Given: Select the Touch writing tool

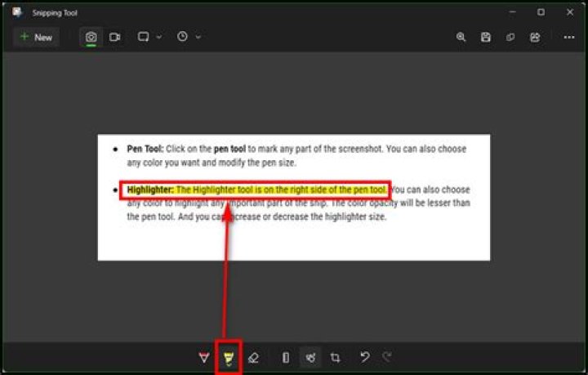Looking at the screenshot, I should coord(310,358).
